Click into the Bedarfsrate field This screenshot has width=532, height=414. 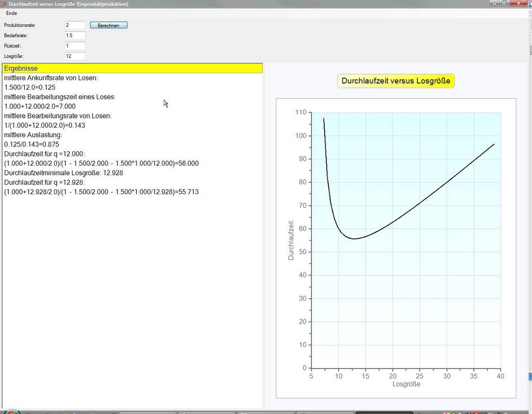[x=75, y=35]
